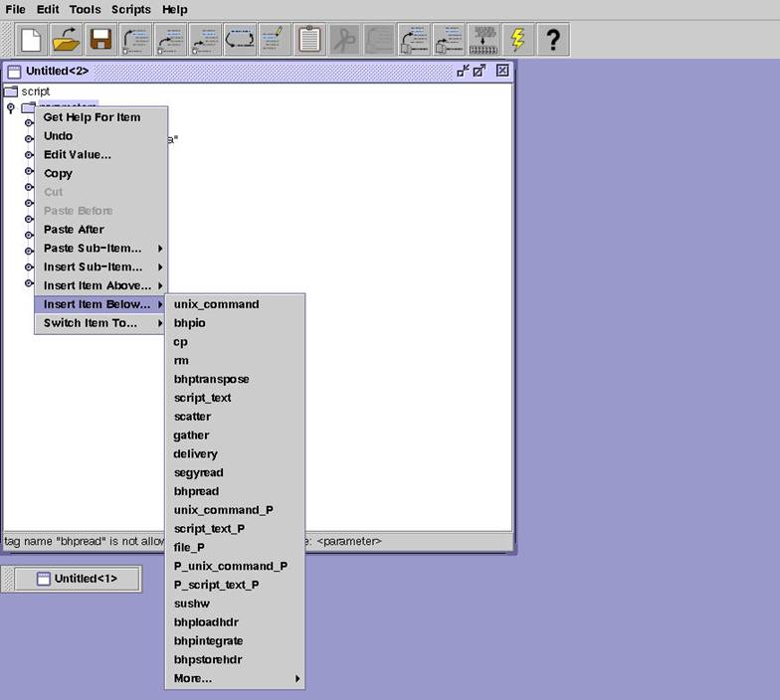Insert unix_command item below
Screen dimensions: 780x700
tap(235, 304)
